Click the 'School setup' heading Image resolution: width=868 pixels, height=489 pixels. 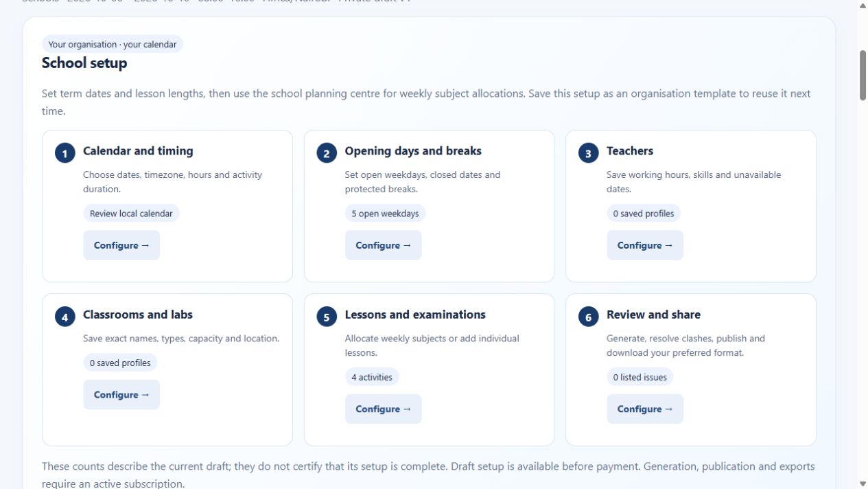pyautogui.click(x=84, y=63)
